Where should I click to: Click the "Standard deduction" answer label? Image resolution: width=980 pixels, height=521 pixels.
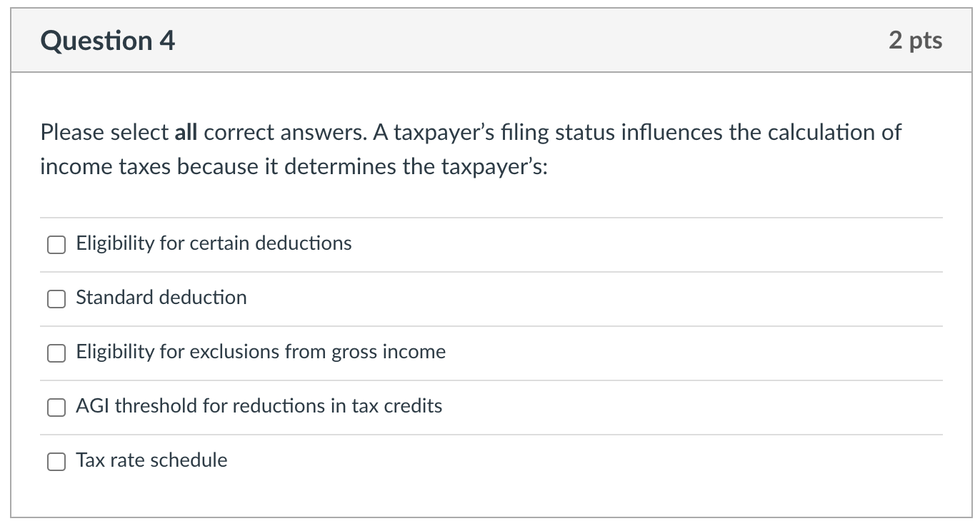click(x=161, y=298)
